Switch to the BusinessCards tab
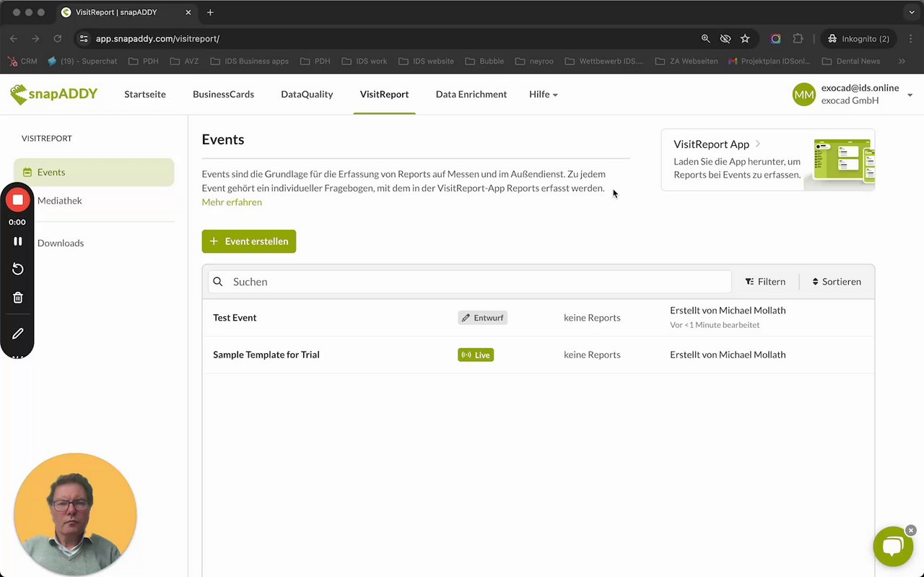This screenshot has width=924, height=577. (223, 95)
